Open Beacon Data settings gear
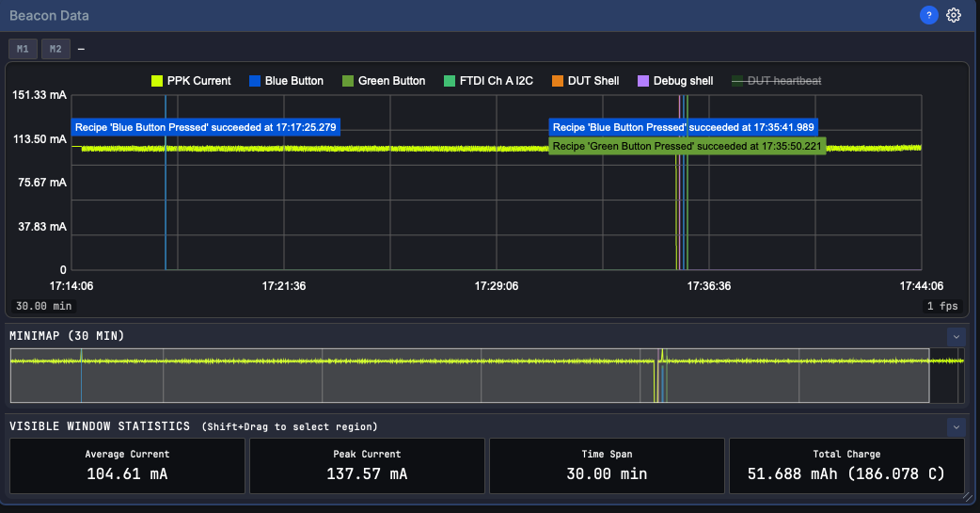The height and width of the screenshot is (513, 980). (x=953, y=15)
